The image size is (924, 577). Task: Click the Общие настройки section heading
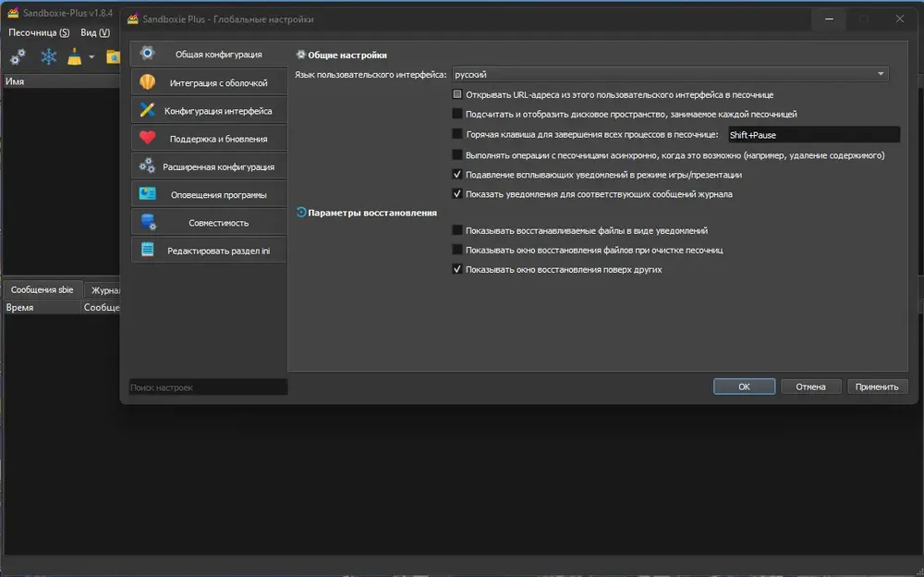click(x=347, y=55)
